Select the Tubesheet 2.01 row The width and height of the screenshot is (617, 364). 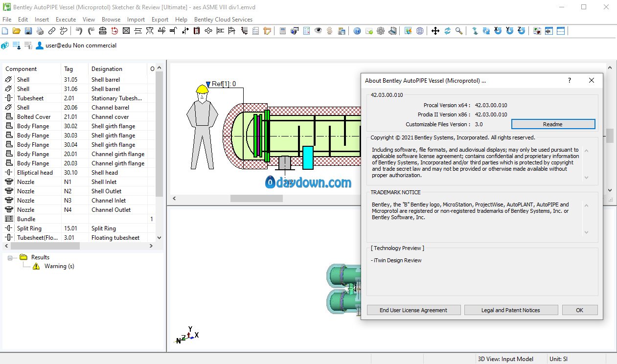pyautogui.click(x=79, y=98)
